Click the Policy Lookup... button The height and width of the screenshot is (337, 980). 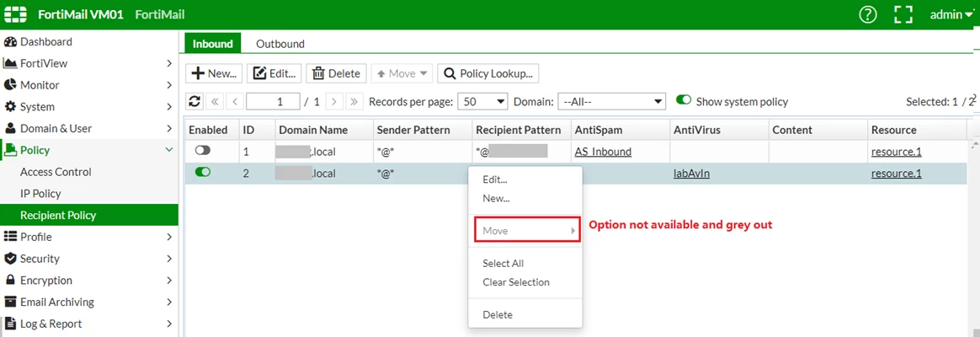coord(488,73)
